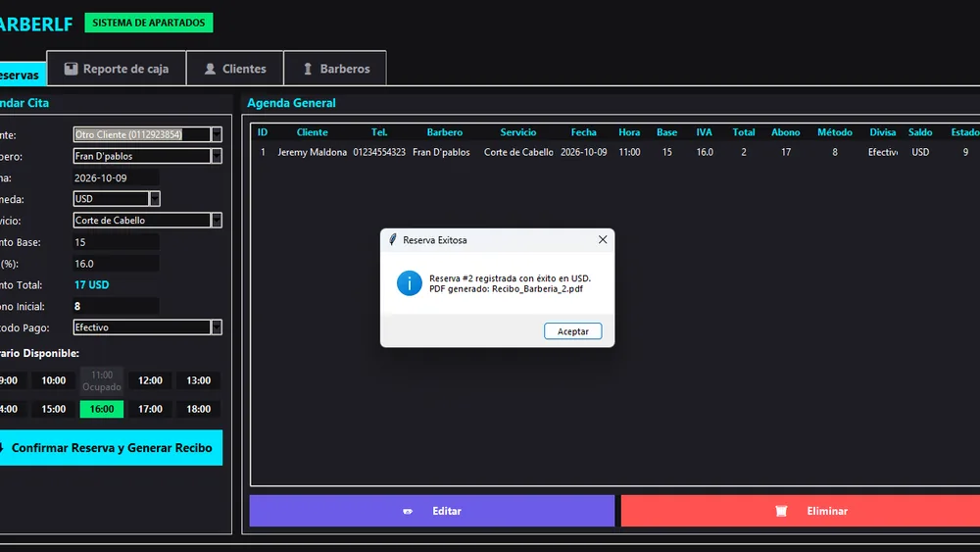Click the pencil icon on Editar

[408, 512]
